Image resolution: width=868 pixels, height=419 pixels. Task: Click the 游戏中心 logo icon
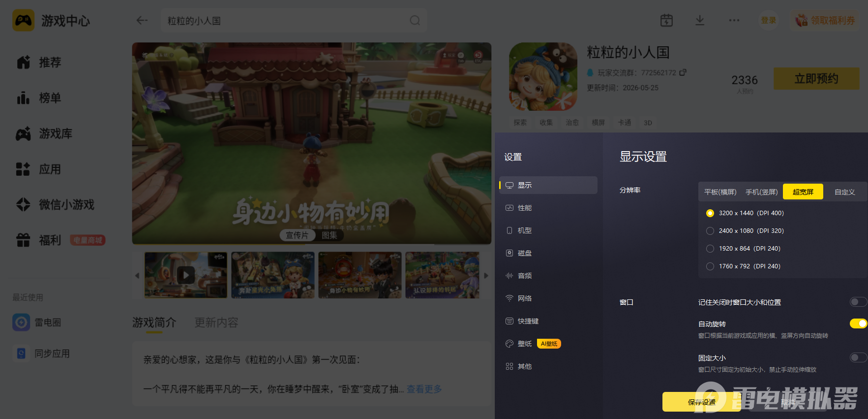23,20
